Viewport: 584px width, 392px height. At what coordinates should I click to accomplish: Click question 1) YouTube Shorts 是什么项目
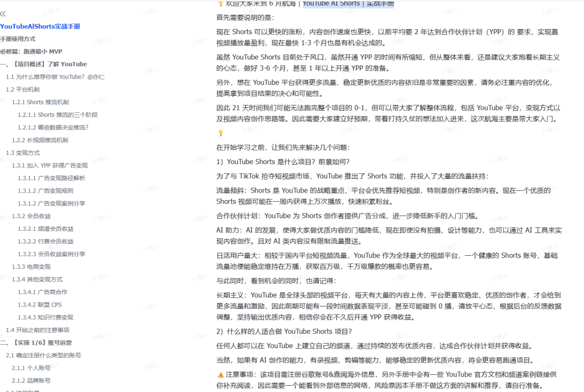pyautogui.click(x=283, y=162)
